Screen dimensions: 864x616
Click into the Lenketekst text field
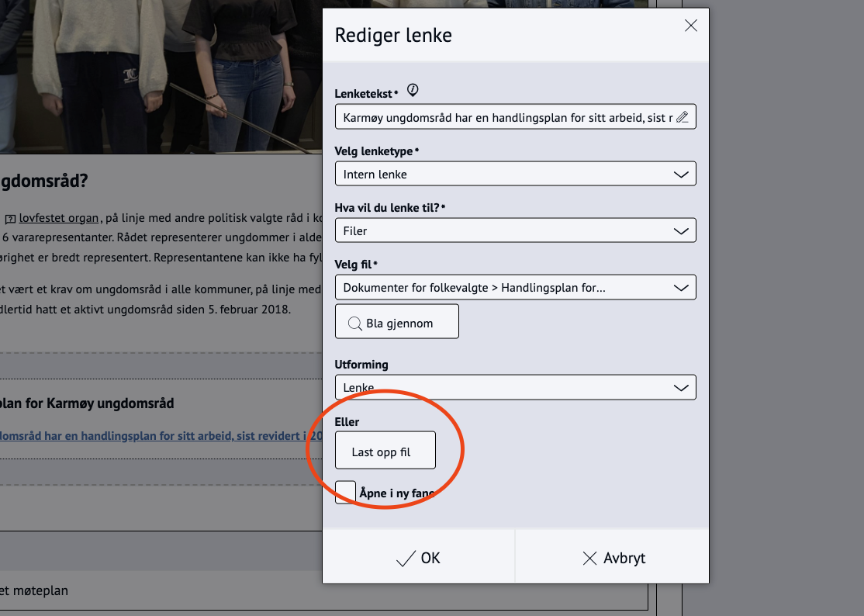pos(504,117)
